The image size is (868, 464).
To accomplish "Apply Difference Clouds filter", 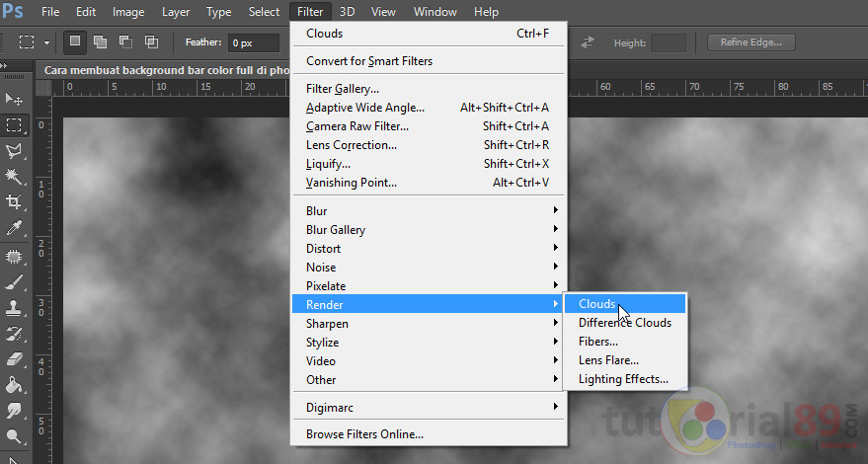I will click(625, 323).
